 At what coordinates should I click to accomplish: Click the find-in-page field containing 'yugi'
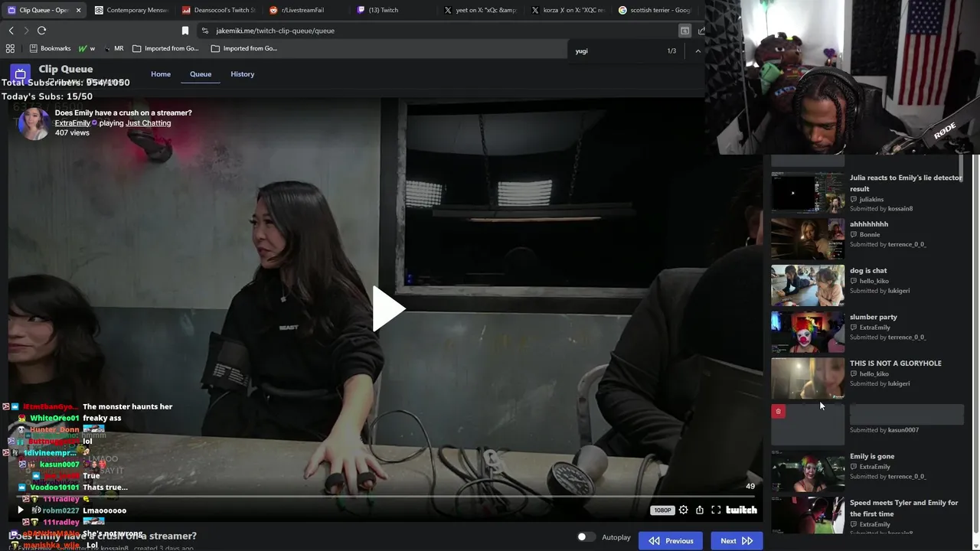pyautogui.click(x=616, y=51)
